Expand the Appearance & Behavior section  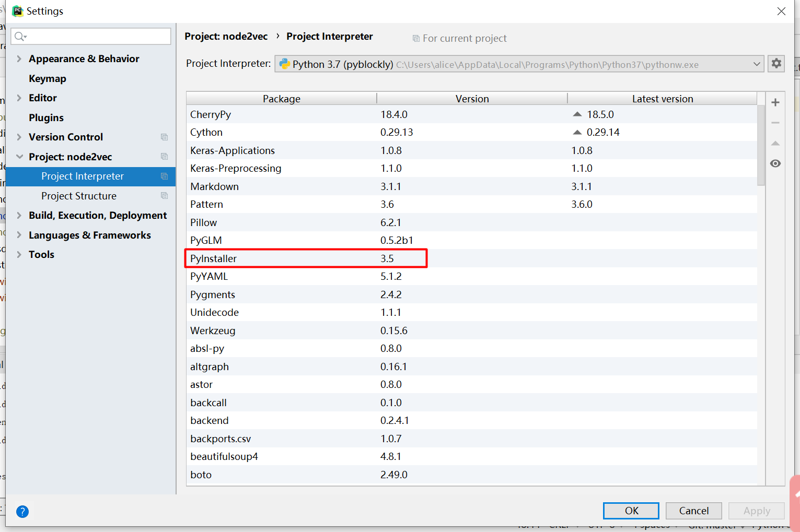[x=19, y=58]
